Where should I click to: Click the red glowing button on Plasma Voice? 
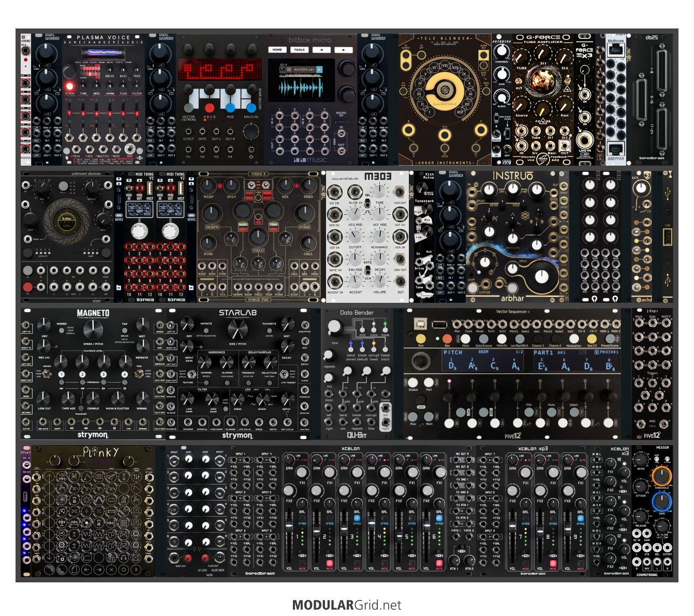tap(69, 86)
